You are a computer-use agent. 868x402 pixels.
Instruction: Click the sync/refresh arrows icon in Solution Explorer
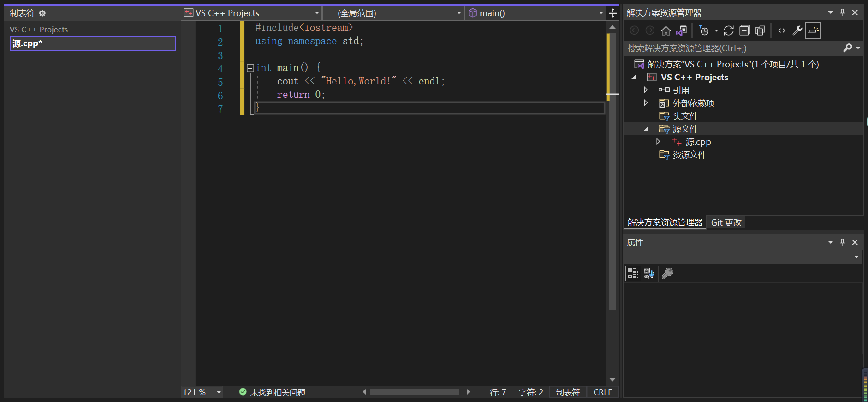tap(729, 30)
